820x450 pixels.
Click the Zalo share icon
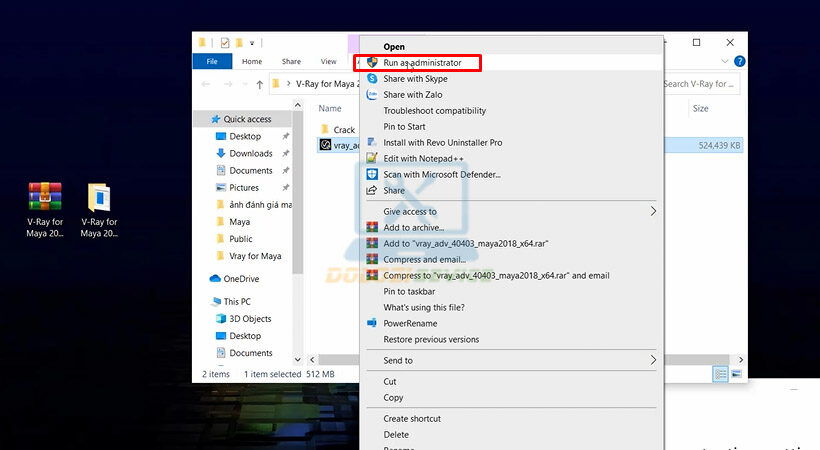(372, 94)
